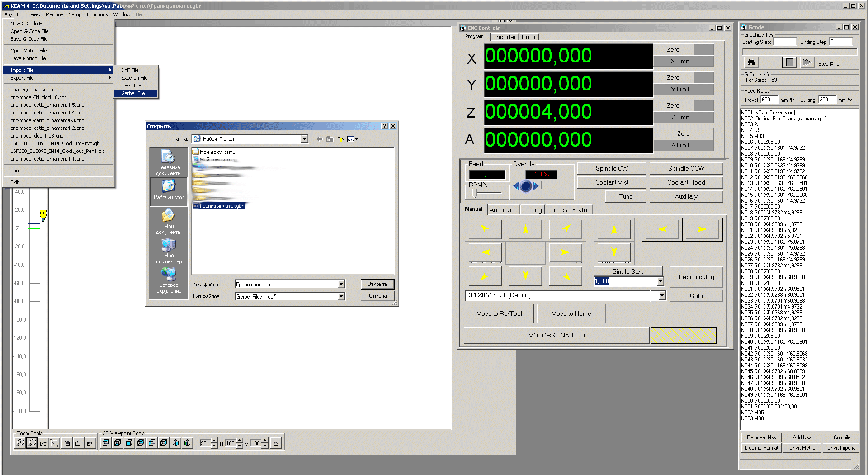
Task: Click the XY axes view tool
Action: 55,443
